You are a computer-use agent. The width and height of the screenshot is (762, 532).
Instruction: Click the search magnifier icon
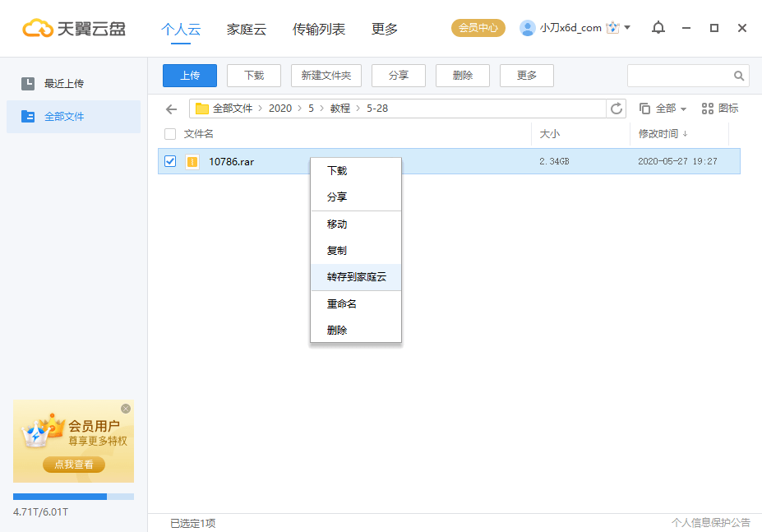coord(739,76)
